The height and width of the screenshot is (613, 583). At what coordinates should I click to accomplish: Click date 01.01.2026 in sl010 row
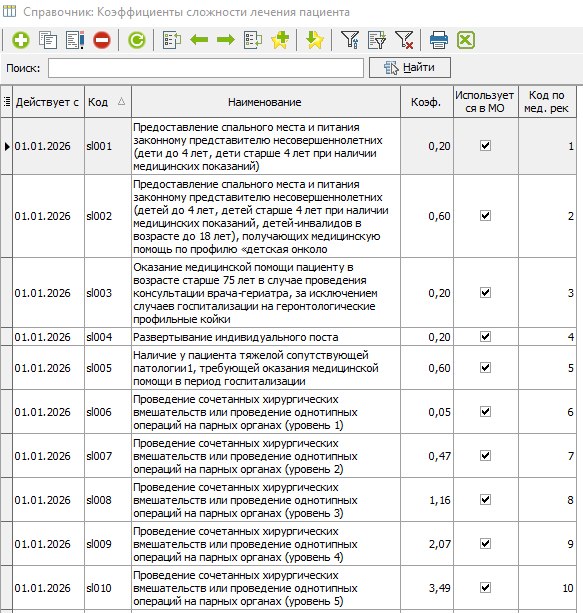pyautogui.click(x=48, y=588)
